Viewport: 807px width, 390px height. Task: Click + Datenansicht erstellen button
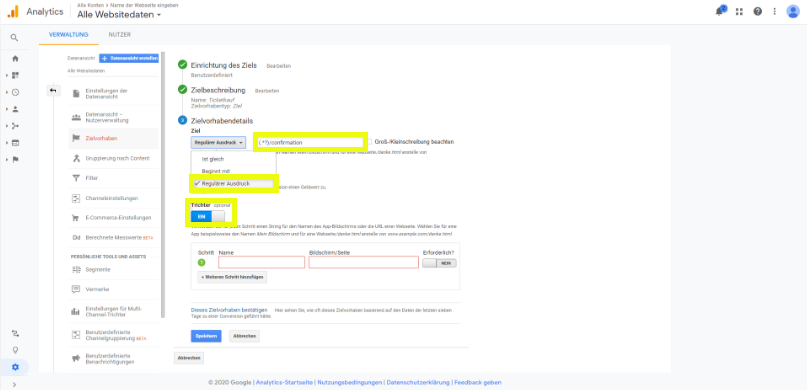[x=129, y=59]
